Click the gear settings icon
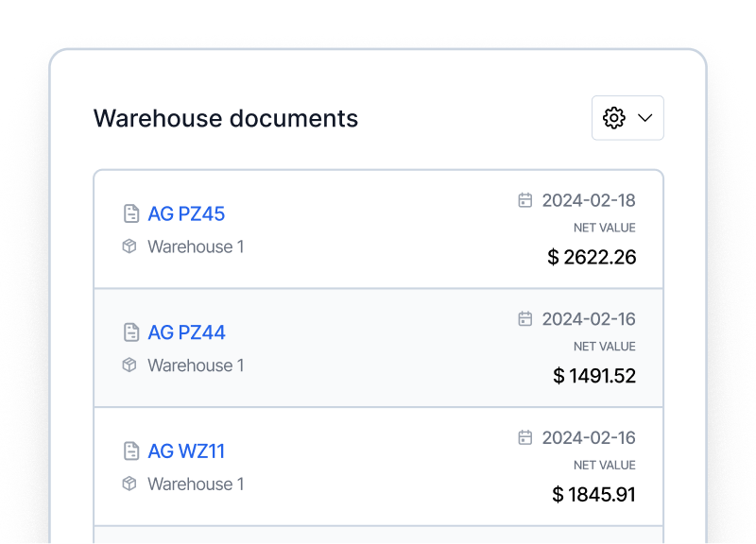This screenshot has width=756, height=544. pos(613,118)
